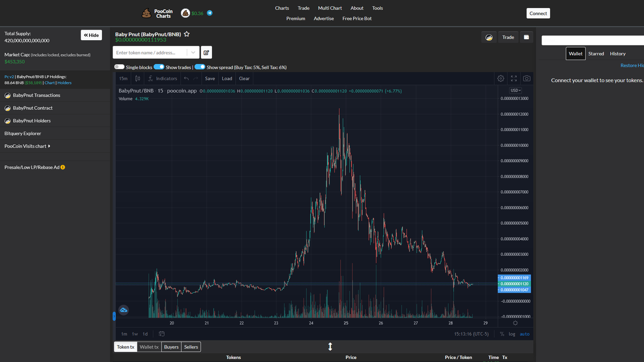Hide the left info panel
The height and width of the screenshot is (362, 644).
click(x=91, y=35)
